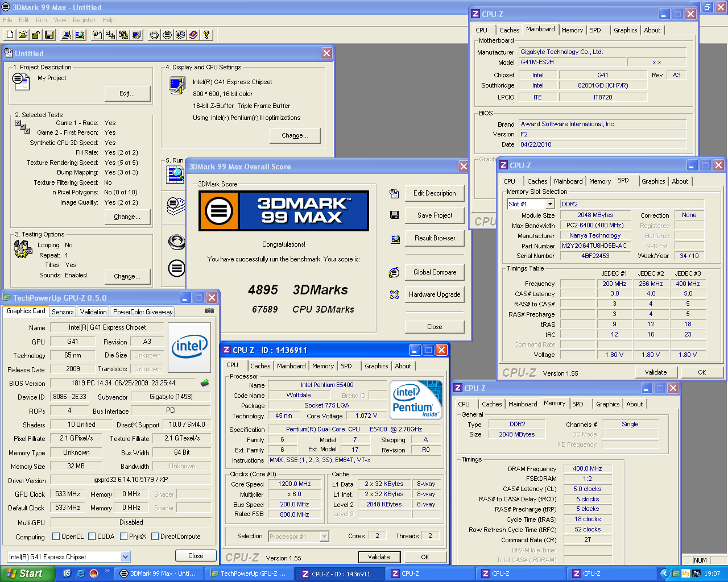Open the GPU-Z Intel G41 adapter dropdown
Viewport: 728px width, 582px height.
(x=126, y=557)
